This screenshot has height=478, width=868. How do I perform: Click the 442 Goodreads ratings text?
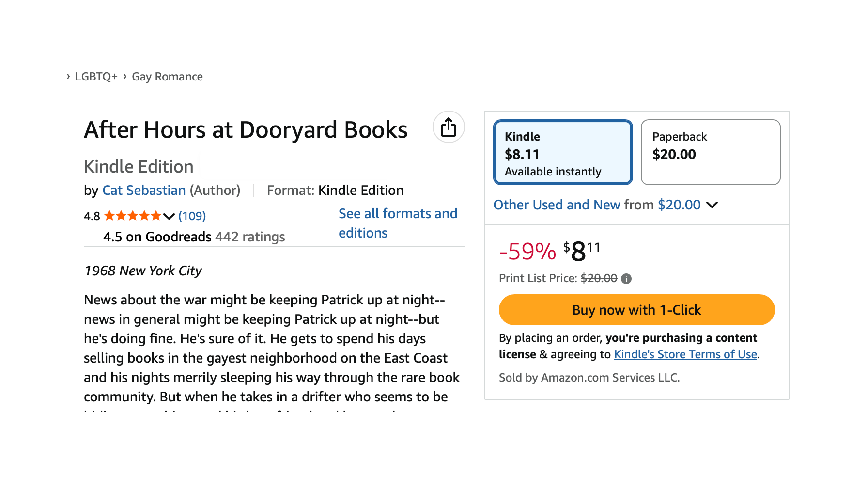[x=249, y=237]
